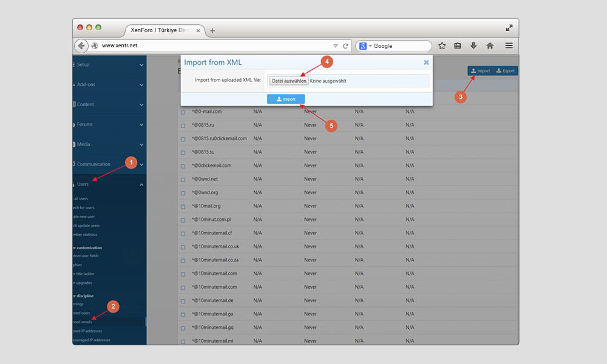607x364 pixels.
Task: Click the Import button in page header
Action: click(x=480, y=71)
